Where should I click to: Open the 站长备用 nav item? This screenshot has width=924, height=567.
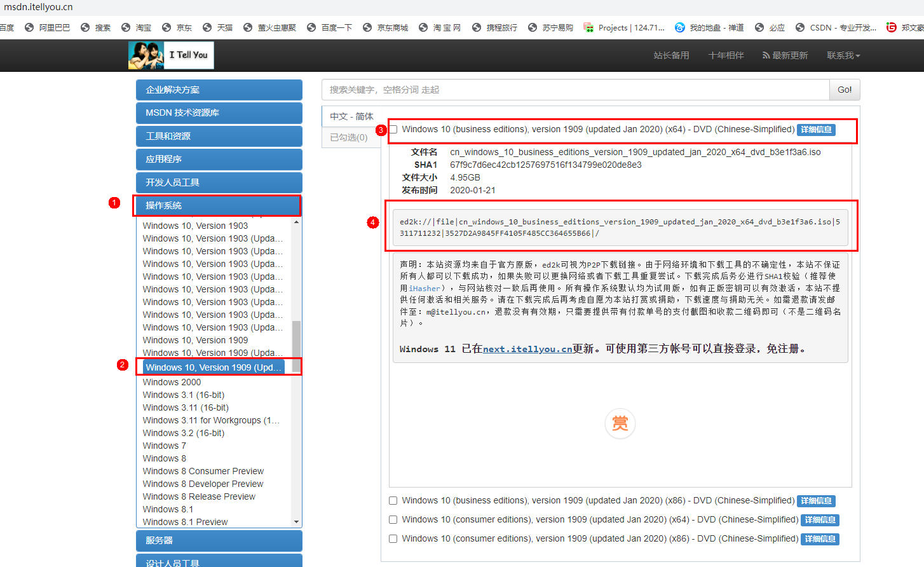671,55
